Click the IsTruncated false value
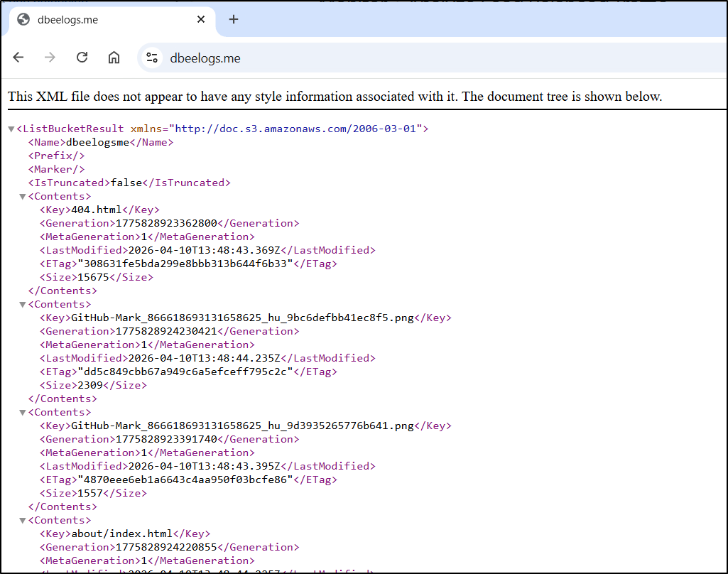This screenshot has height=574, width=728. (x=126, y=183)
